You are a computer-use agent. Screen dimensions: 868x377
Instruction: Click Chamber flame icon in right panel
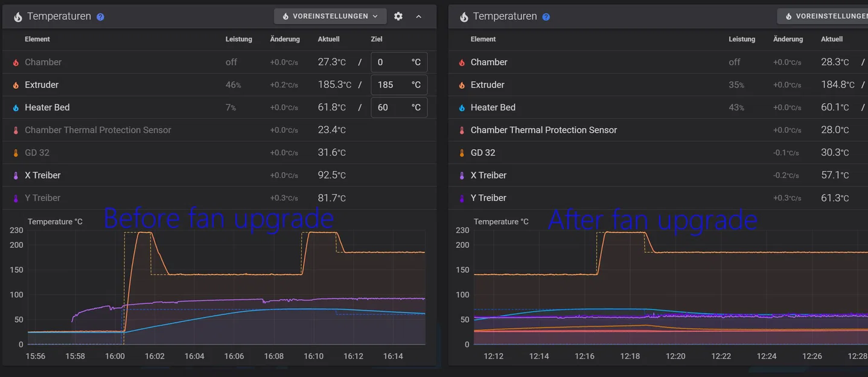coord(462,63)
